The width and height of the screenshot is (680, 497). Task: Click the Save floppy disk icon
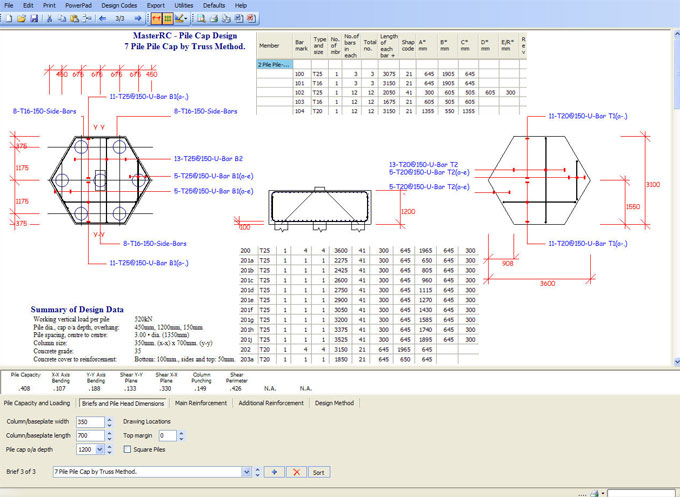click(34, 19)
